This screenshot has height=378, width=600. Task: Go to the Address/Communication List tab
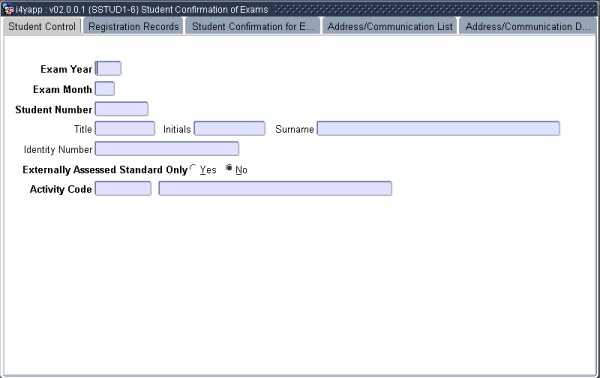click(390, 26)
